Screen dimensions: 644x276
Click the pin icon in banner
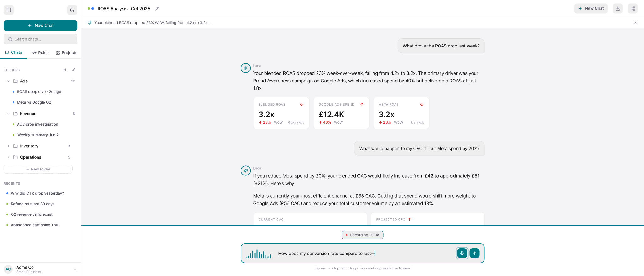pos(90,23)
